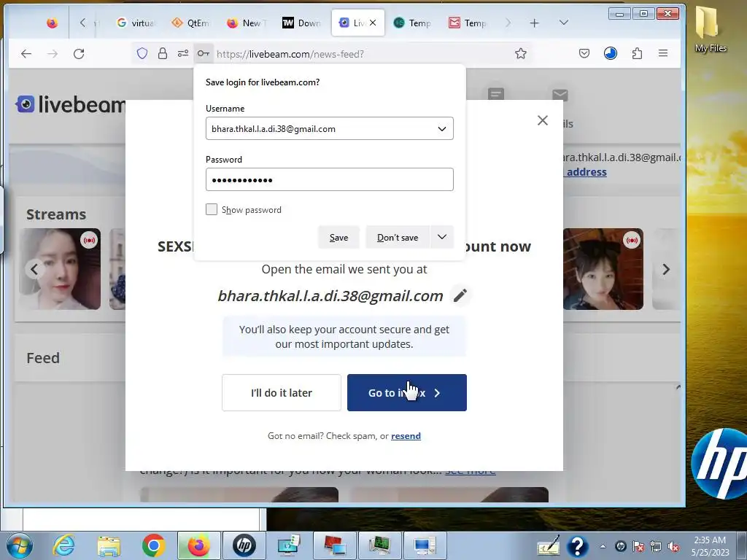Open a new tab with the plus icon
Image resolution: width=747 pixels, height=560 pixels.
click(x=535, y=23)
